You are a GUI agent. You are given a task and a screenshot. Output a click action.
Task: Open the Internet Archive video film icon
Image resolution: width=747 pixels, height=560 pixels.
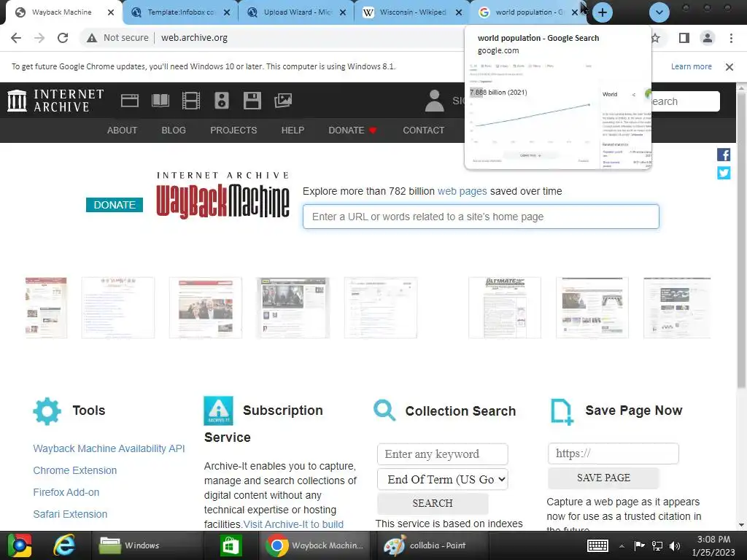(x=190, y=101)
